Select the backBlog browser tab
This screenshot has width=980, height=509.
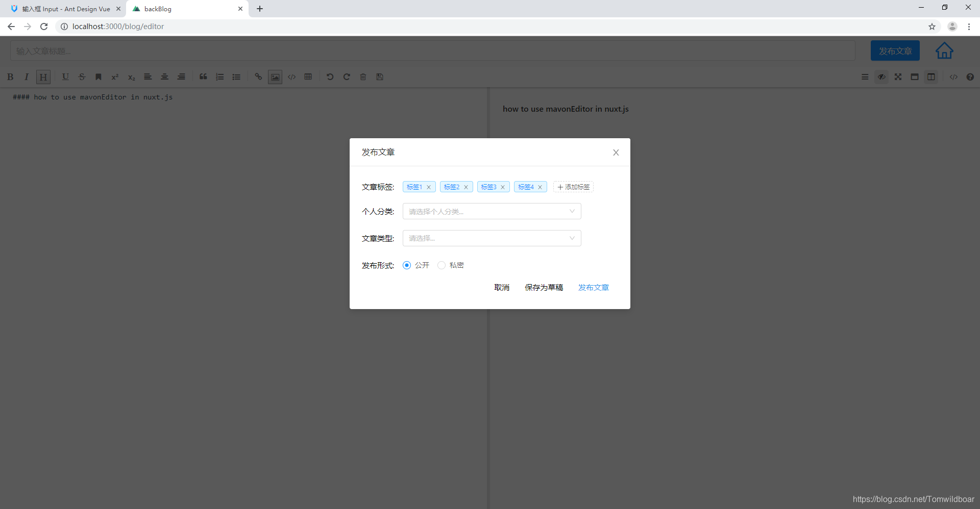click(187, 9)
